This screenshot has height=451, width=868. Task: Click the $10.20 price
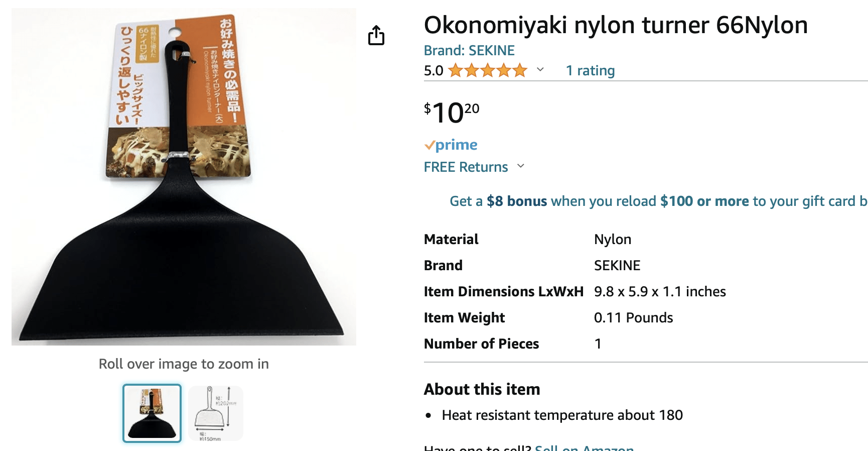[x=451, y=112]
